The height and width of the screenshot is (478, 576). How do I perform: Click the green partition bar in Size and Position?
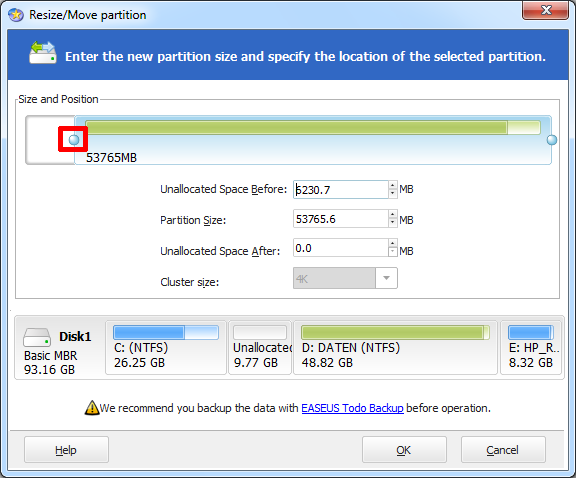[313, 127]
